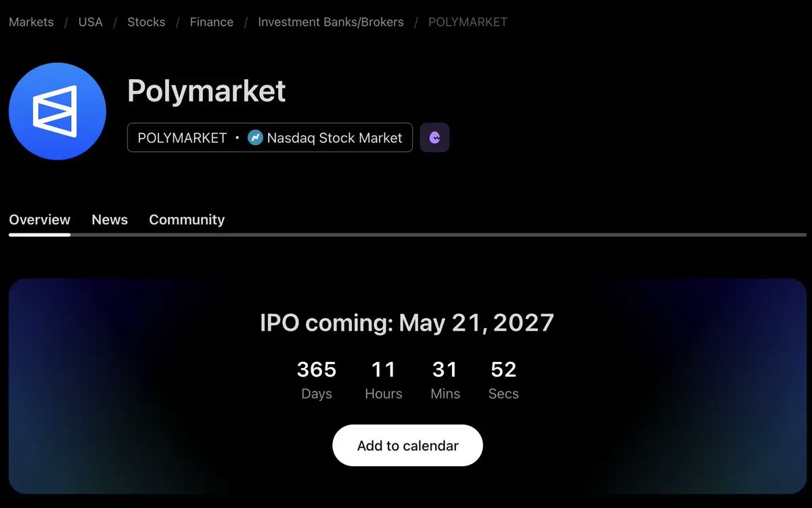Click the purple icon beside the ticker badge

point(434,137)
